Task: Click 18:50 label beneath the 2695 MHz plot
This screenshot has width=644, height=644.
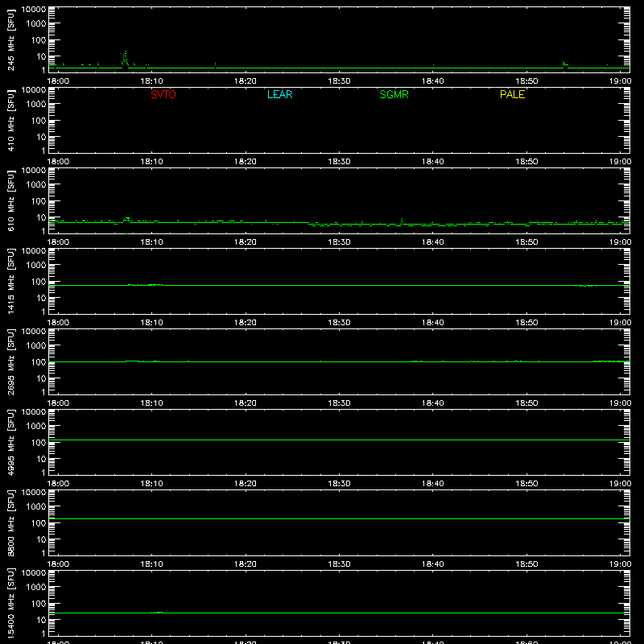Action: coord(526,403)
